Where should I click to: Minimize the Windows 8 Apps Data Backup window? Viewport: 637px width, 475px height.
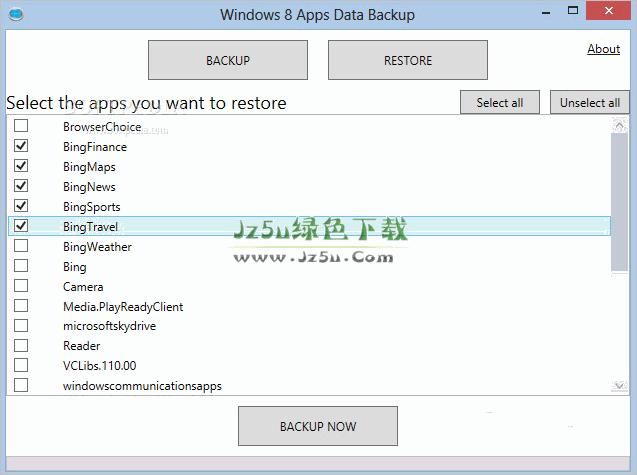(546, 12)
